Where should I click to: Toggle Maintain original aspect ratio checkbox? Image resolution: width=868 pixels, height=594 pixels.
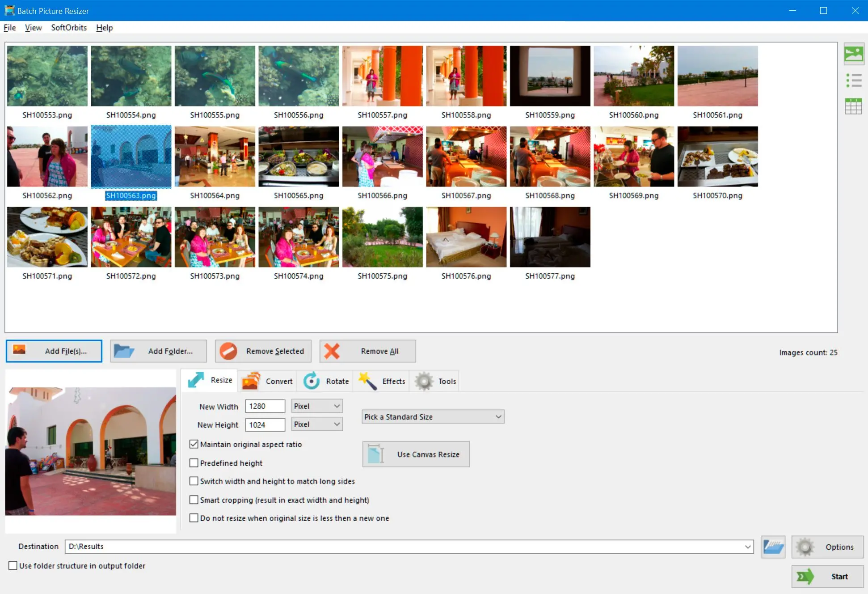[194, 444]
